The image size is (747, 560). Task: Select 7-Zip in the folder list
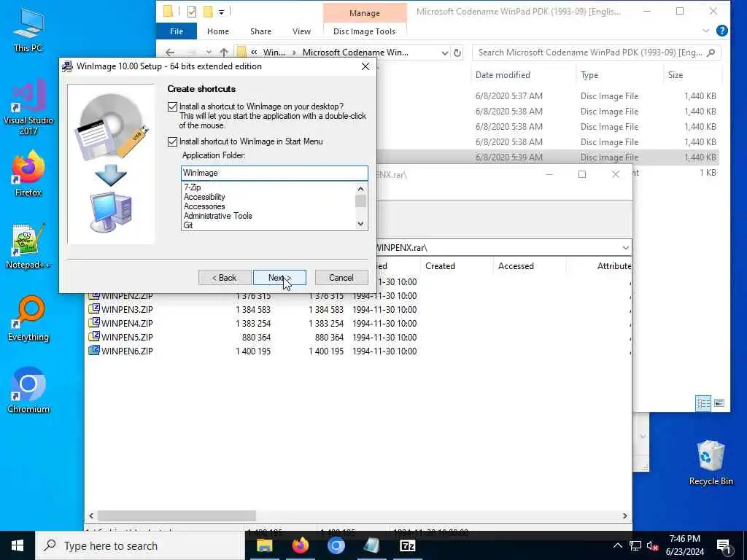pyautogui.click(x=193, y=187)
